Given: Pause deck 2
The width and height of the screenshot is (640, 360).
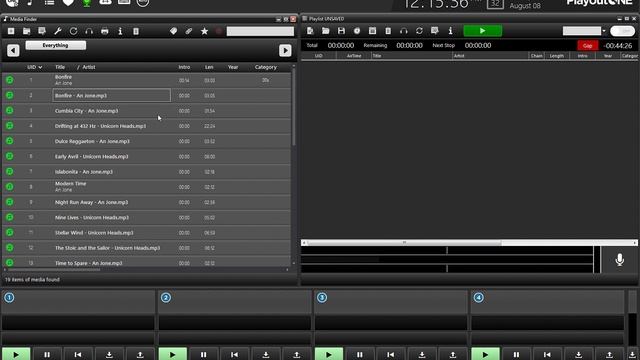Looking at the screenshot, I should click(x=203, y=354).
